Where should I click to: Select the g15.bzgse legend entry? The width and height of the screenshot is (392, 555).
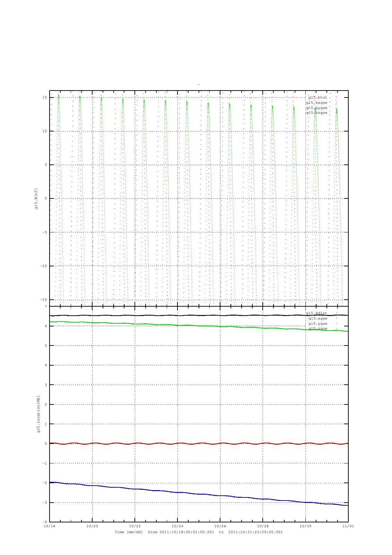tap(316, 113)
